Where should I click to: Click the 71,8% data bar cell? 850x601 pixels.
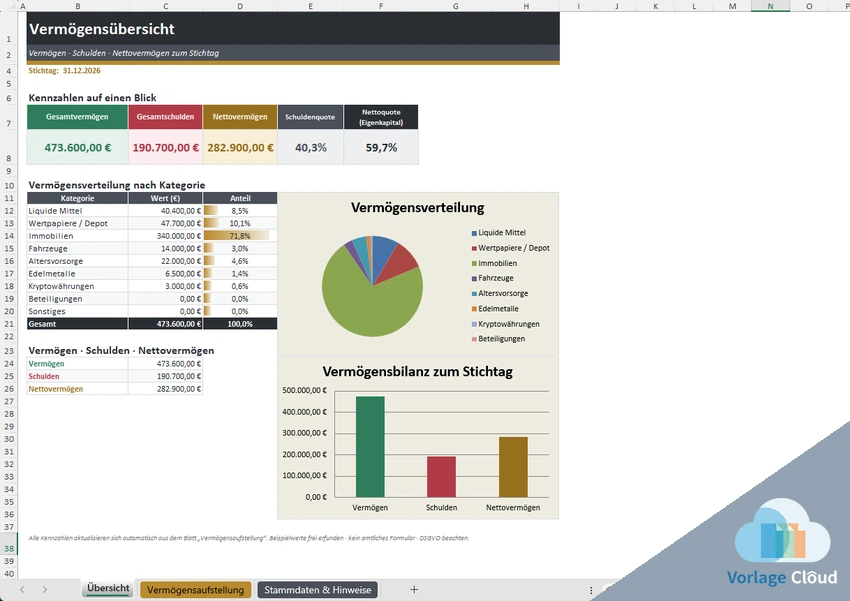click(x=240, y=236)
